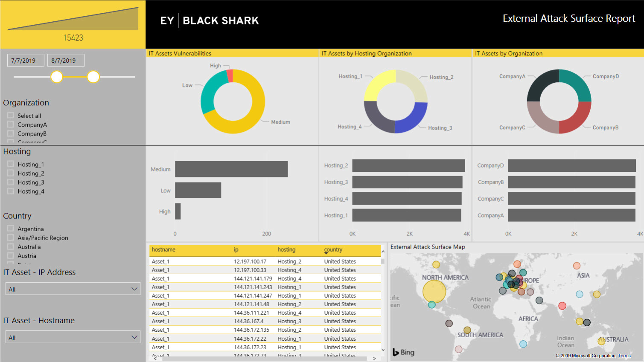Click the left date range slider handle

(x=57, y=77)
